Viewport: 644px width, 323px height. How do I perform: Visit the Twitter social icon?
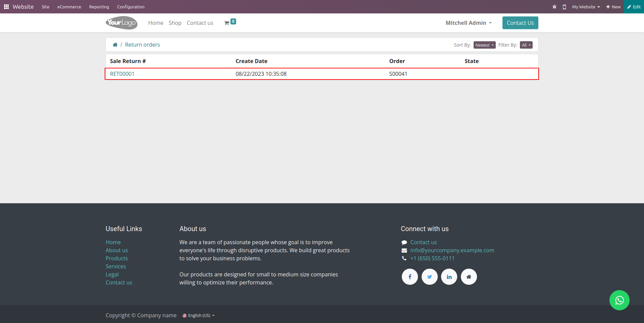tap(430, 277)
